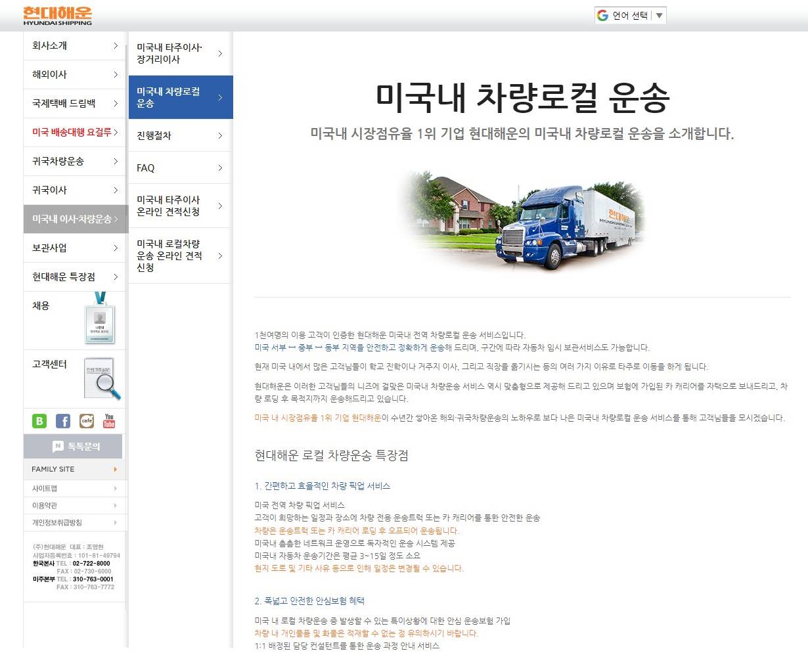The width and height of the screenshot is (808, 672).
Task: Click the 고객센터 magnifier notepad icon
Action: (102, 378)
